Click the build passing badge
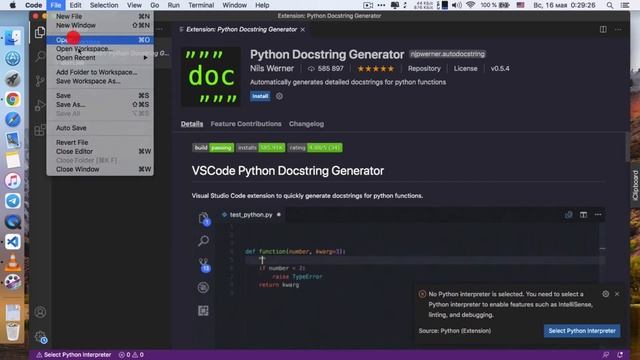 coord(213,148)
